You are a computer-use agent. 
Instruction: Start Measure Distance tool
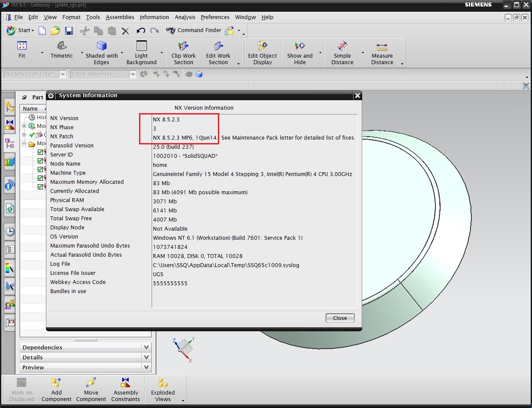382,53
